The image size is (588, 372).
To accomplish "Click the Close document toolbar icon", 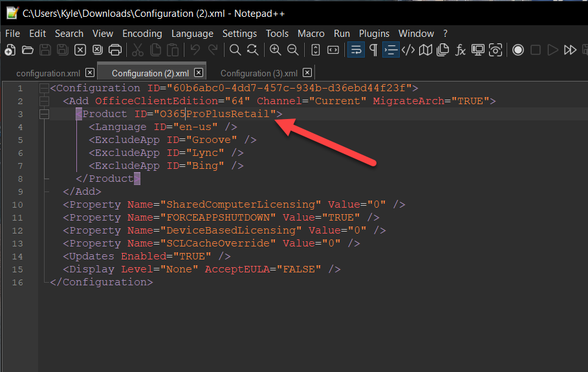I will 80,50.
